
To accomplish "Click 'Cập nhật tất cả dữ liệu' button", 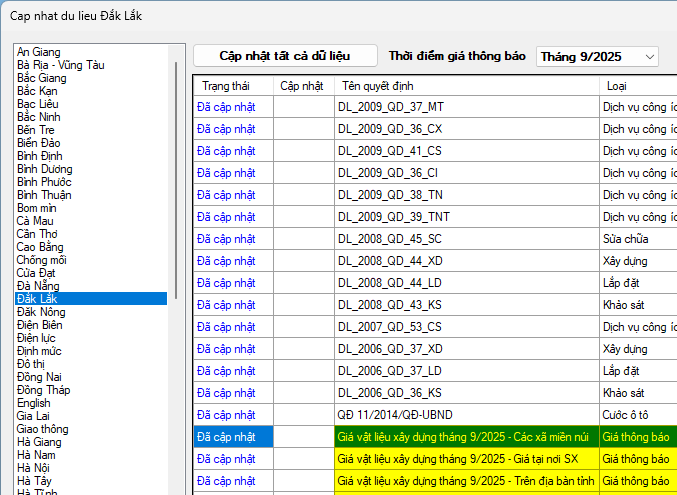I will pyautogui.click(x=285, y=56).
